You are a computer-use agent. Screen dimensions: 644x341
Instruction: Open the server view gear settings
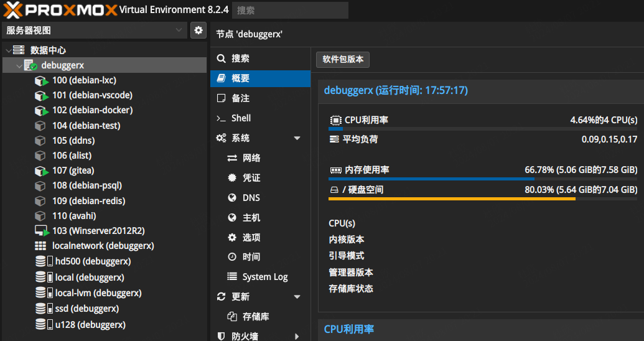198,30
